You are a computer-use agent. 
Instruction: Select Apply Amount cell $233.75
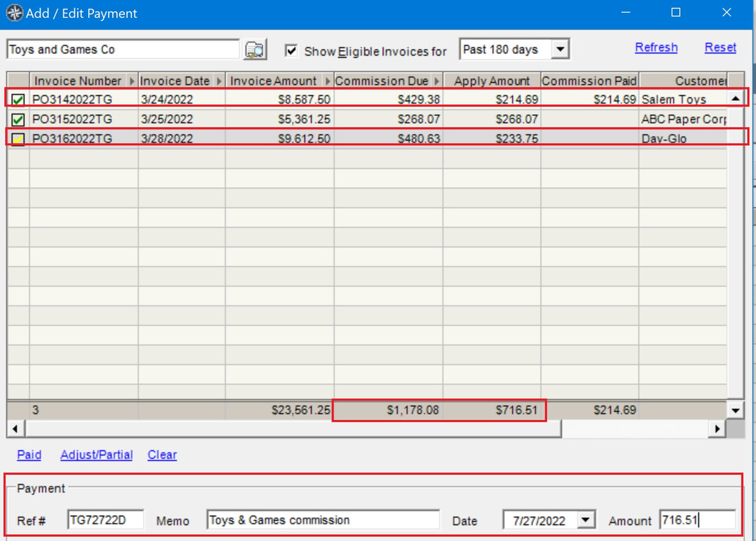[492, 139]
